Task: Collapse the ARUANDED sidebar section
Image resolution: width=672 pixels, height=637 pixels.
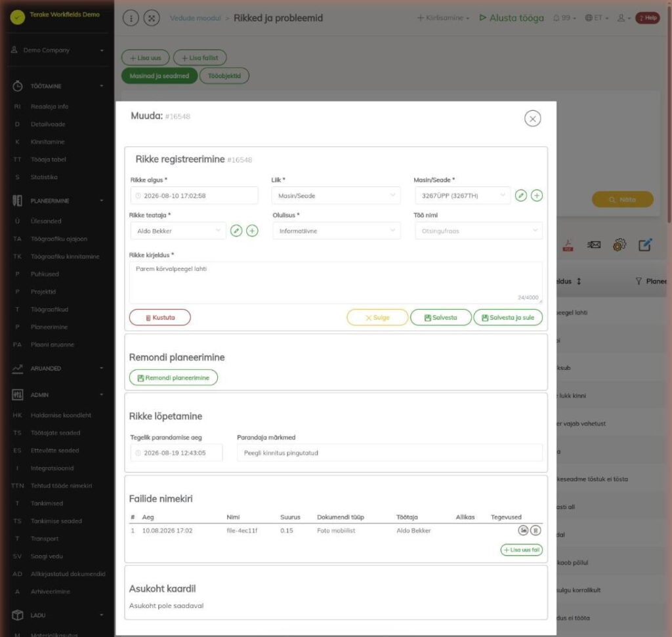Action: pos(58,369)
